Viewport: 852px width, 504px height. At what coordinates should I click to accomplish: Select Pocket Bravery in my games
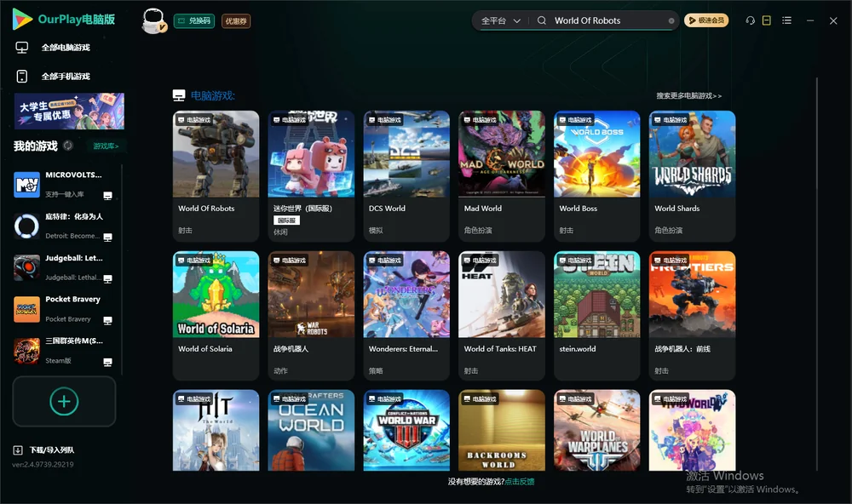tap(66, 309)
